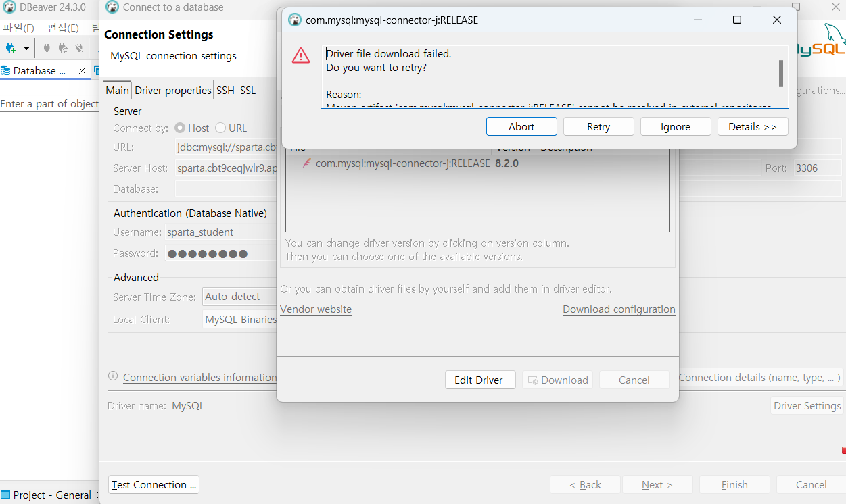Retry the driver file download
This screenshot has width=846, height=504.
(598, 126)
